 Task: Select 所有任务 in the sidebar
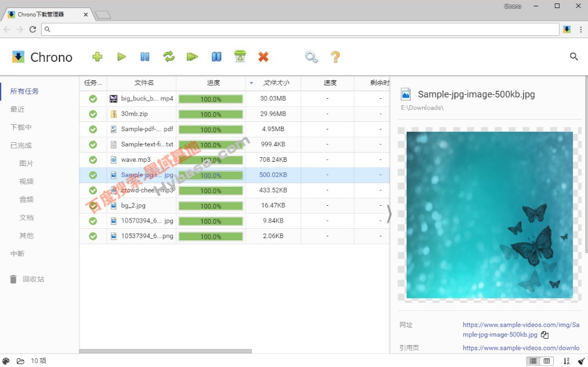click(x=24, y=91)
